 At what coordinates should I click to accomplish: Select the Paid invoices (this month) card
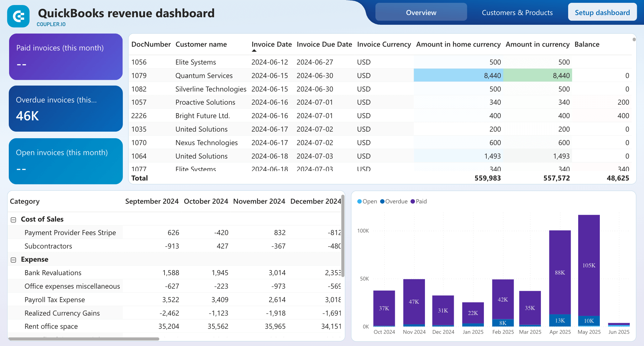(x=66, y=57)
